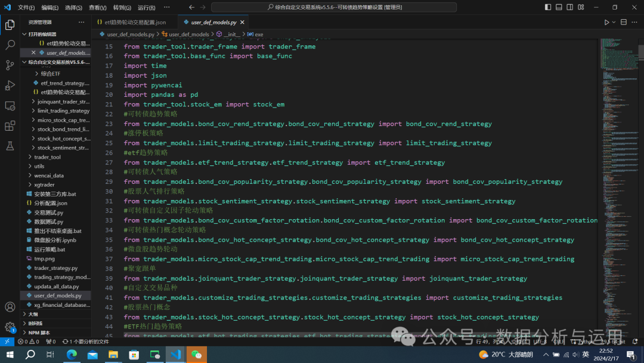Open the 文件(F) menu

click(26, 7)
